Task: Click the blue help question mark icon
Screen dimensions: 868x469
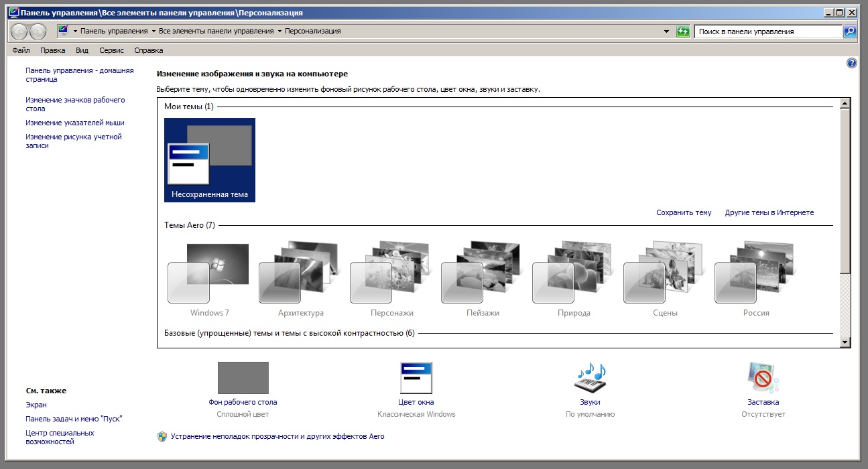Action: click(852, 63)
